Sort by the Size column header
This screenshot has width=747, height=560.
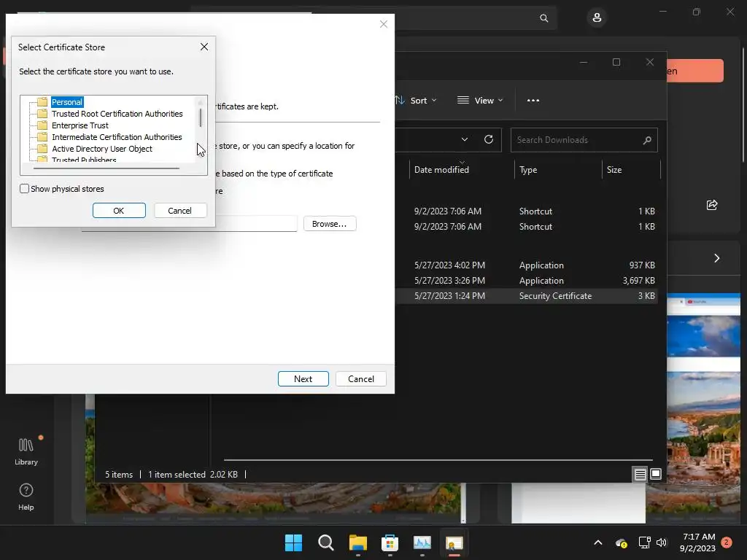pos(614,169)
